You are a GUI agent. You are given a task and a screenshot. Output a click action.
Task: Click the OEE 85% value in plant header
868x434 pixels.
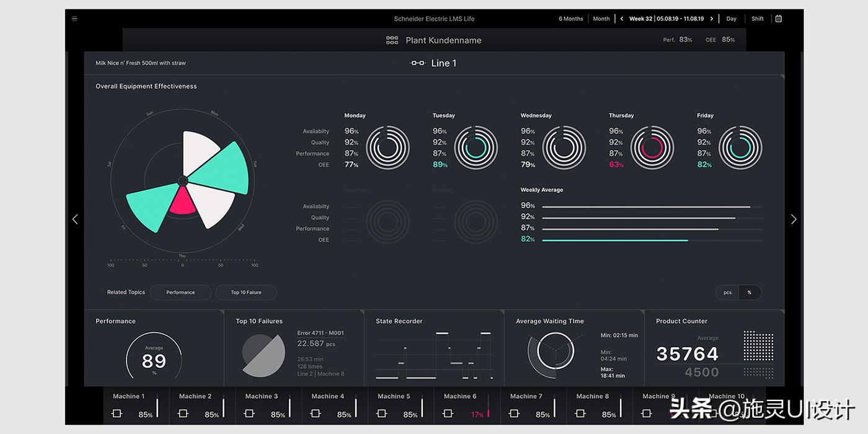[x=728, y=40]
